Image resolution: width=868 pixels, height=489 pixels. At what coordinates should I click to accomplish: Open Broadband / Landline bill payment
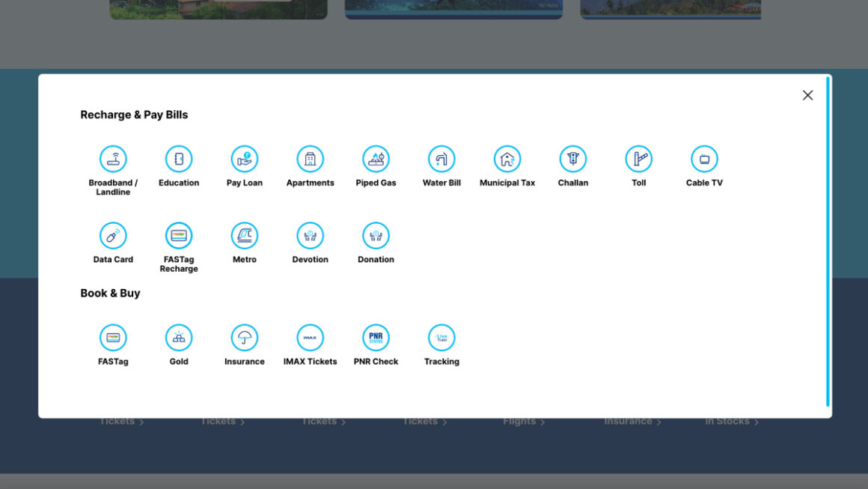113,160
